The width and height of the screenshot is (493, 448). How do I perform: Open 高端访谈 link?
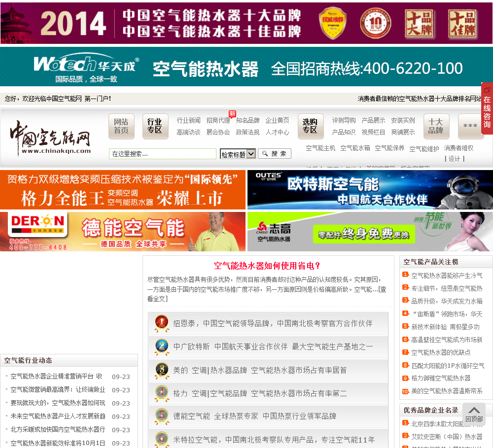coord(189,133)
